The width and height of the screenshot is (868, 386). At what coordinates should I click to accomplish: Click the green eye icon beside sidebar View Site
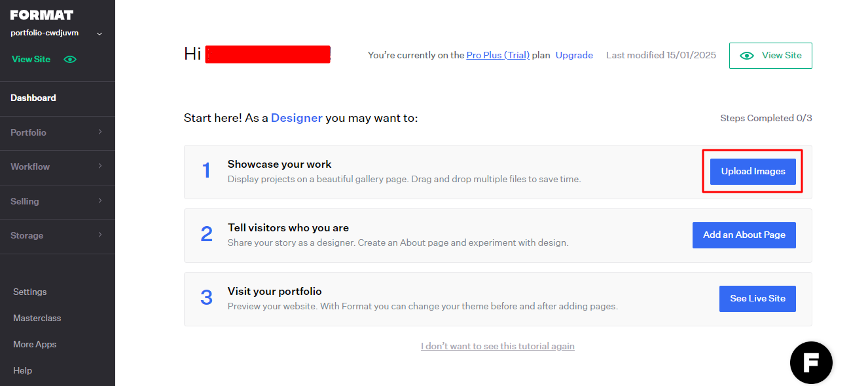pyautogui.click(x=70, y=59)
